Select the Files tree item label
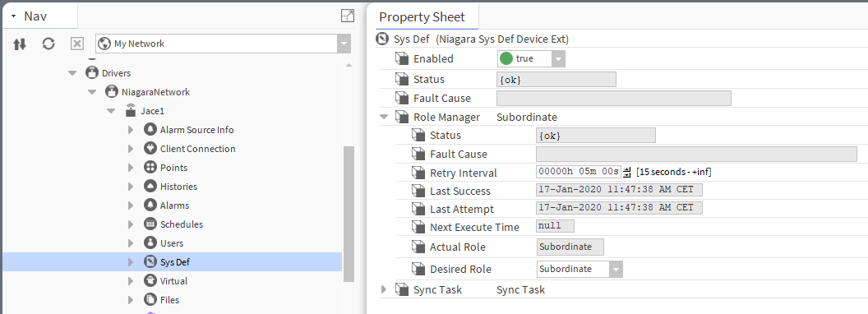This screenshot has height=314, width=868. 169,299
